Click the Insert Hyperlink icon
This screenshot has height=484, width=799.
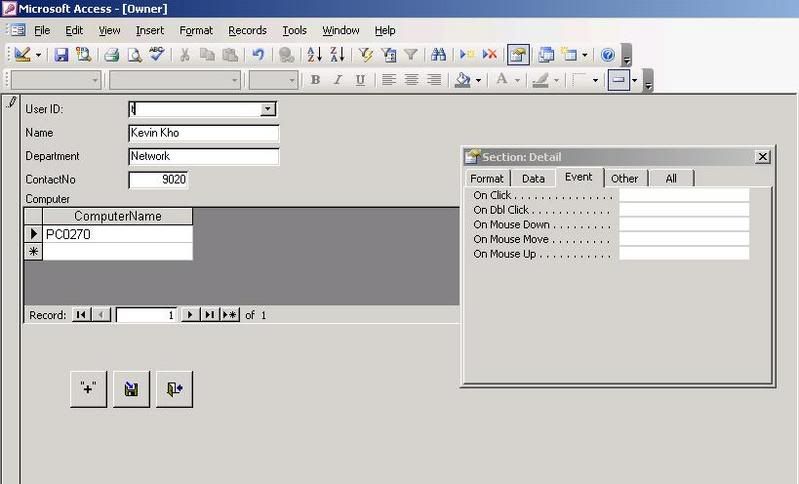click(287, 55)
